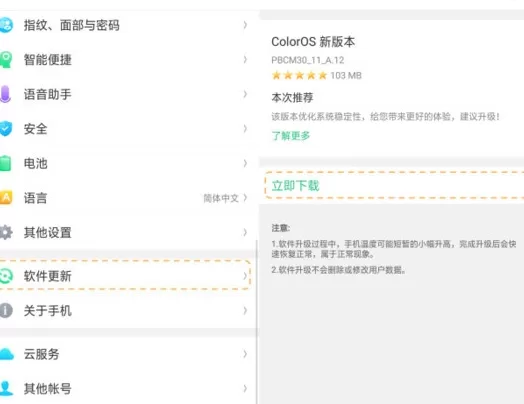Click the ColorOS 新版本 title
524x404 pixels.
click(313, 42)
